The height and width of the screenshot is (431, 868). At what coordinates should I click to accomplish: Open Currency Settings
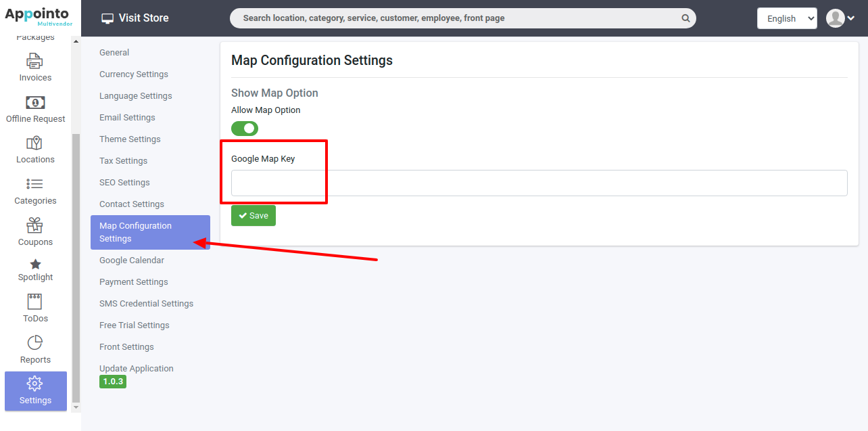pos(134,74)
